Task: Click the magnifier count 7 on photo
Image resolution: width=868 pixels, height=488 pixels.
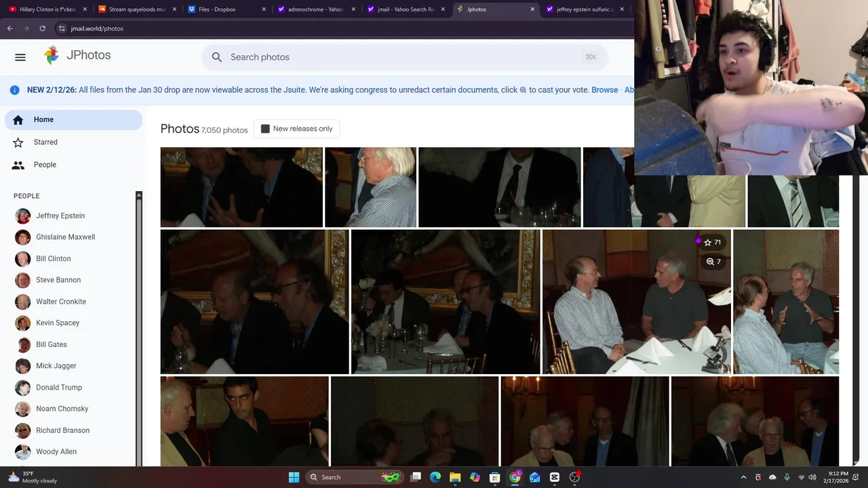Action: coord(713,262)
